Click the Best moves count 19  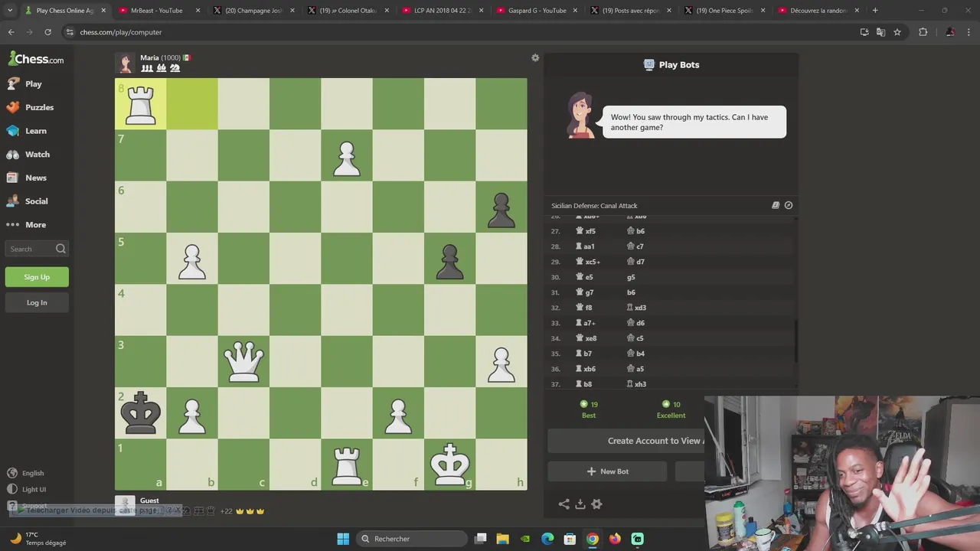tap(589, 409)
